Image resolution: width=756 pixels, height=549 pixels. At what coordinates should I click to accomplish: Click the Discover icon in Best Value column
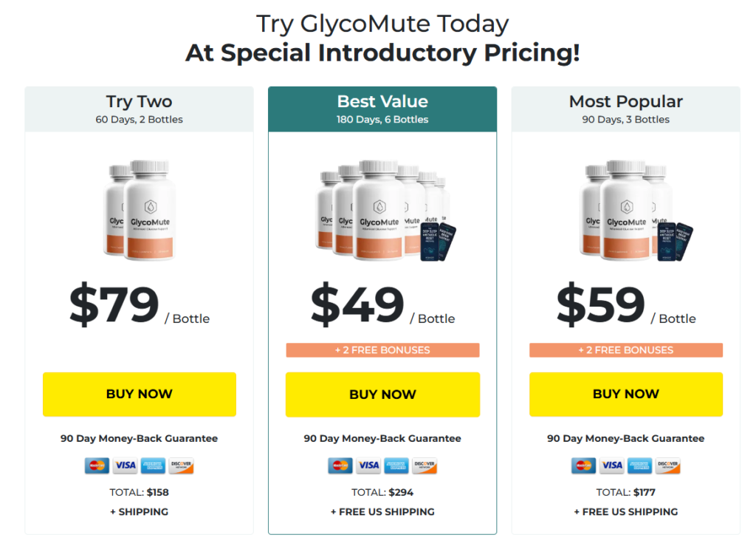[x=424, y=466]
